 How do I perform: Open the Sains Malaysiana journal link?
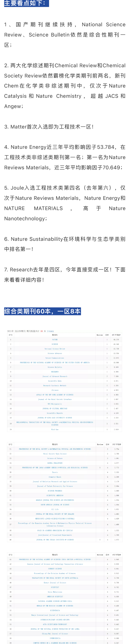pos(55,592)
